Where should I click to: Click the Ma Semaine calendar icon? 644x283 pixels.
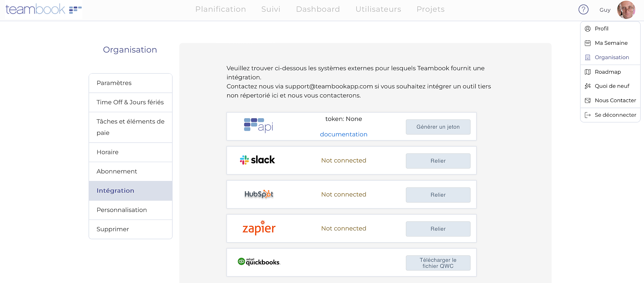(x=588, y=43)
